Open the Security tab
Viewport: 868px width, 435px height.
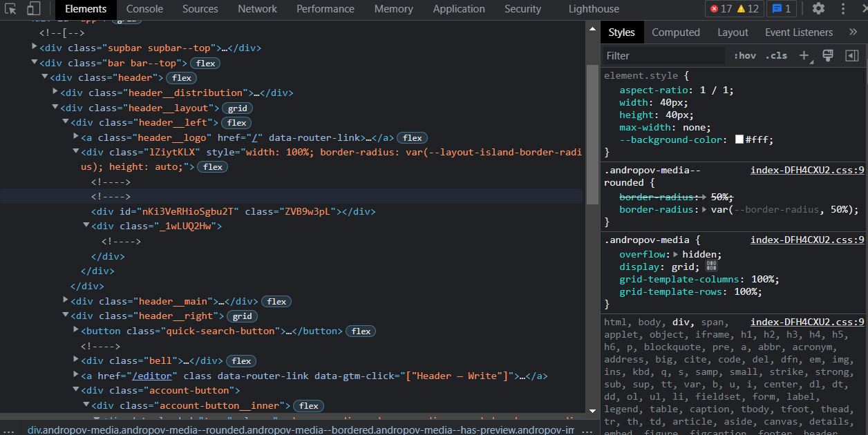point(522,9)
